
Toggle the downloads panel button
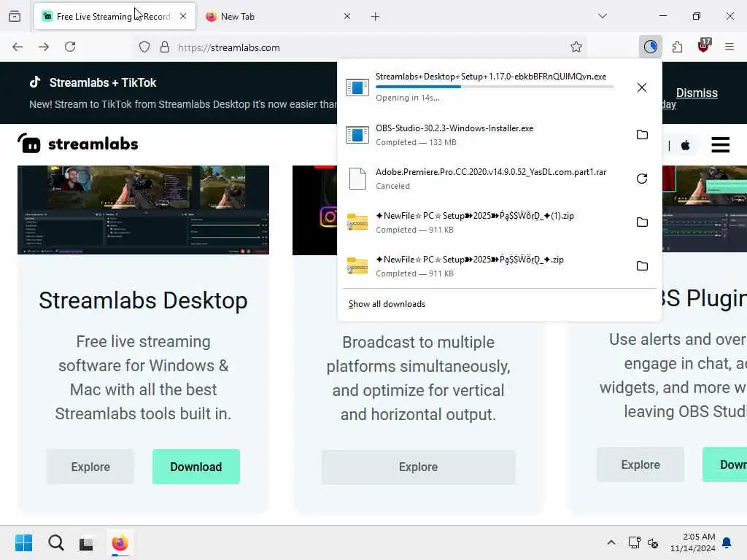[x=650, y=47]
